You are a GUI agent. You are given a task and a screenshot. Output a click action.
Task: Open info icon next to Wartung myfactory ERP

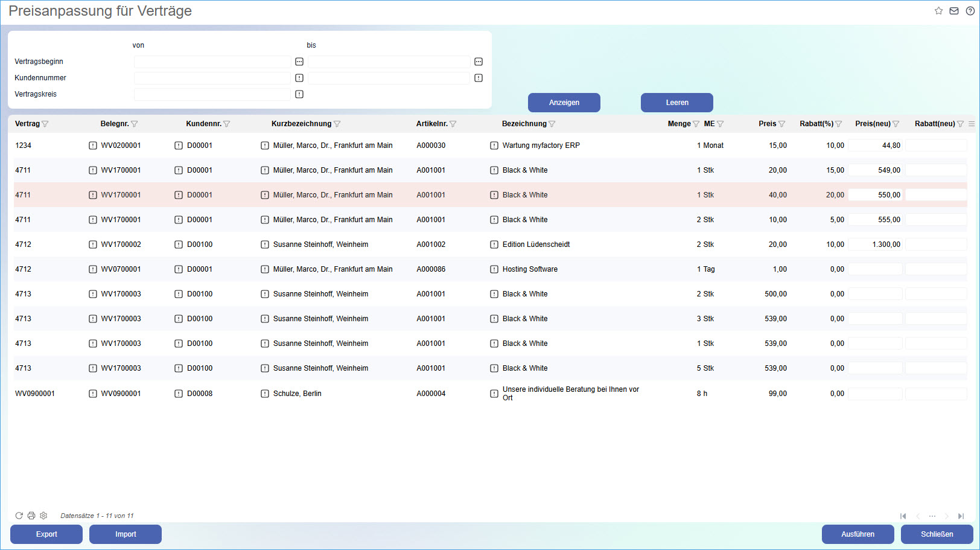(x=494, y=145)
